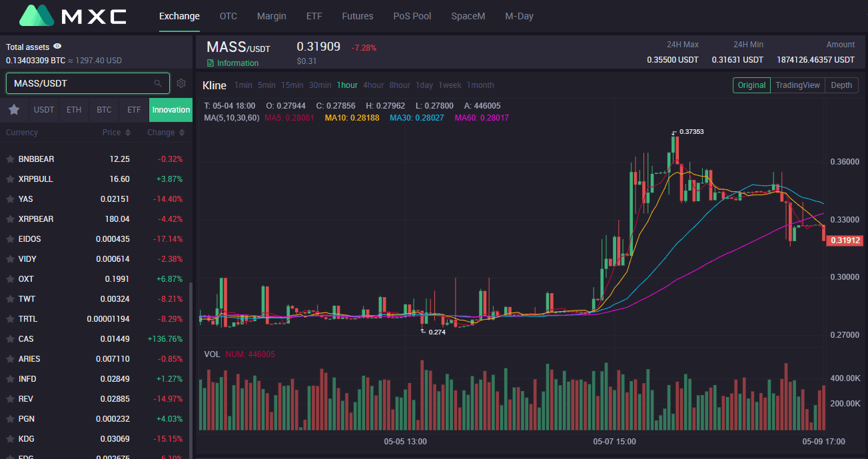Favorite the KDG pair star

click(10, 439)
